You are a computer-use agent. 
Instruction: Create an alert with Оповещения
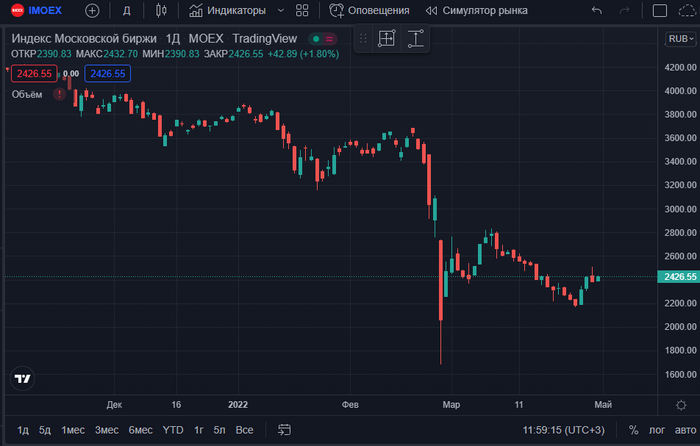tap(369, 11)
